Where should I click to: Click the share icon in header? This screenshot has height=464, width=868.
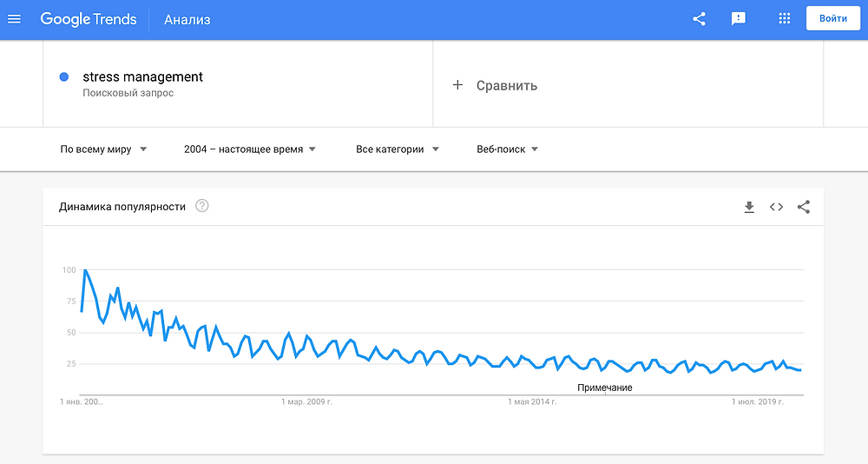point(699,19)
